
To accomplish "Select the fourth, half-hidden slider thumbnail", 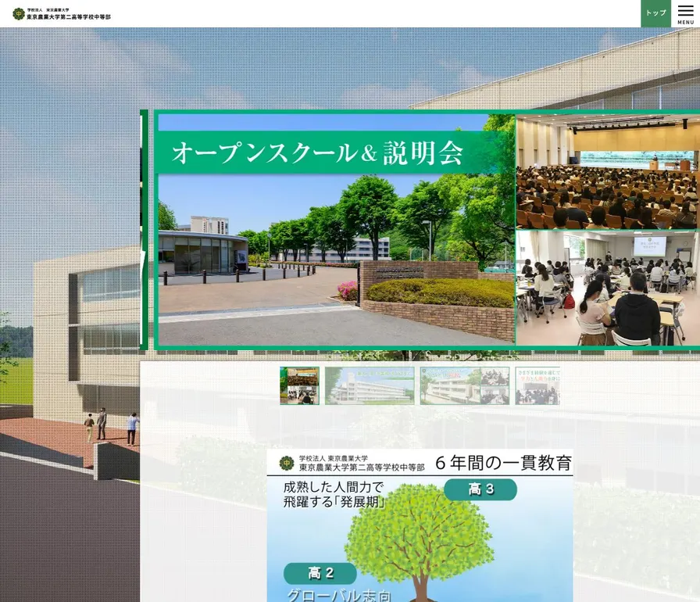I will pos(537,386).
